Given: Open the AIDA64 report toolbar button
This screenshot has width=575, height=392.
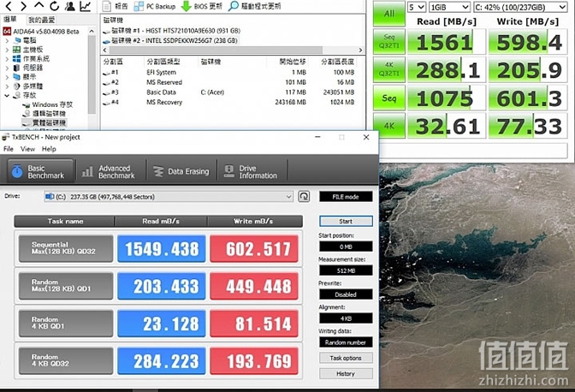Looking at the screenshot, I should point(116,6).
